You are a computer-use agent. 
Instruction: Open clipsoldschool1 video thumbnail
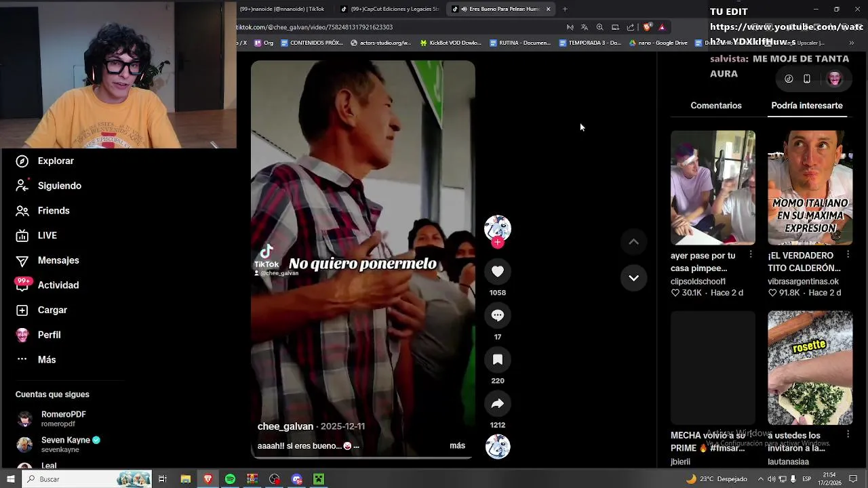(713, 188)
